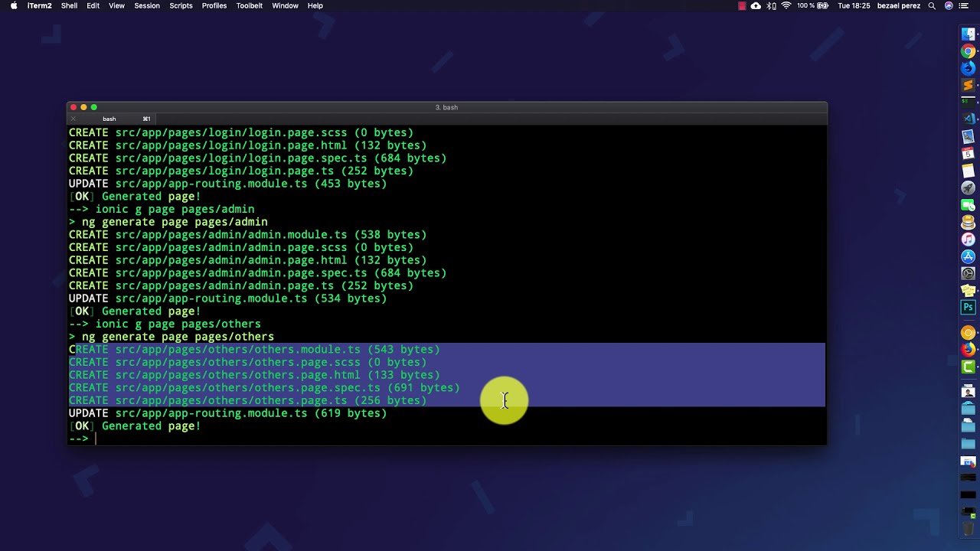Open Calendar from the Dock
Screen dimensions: 980x551
[x=969, y=154]
